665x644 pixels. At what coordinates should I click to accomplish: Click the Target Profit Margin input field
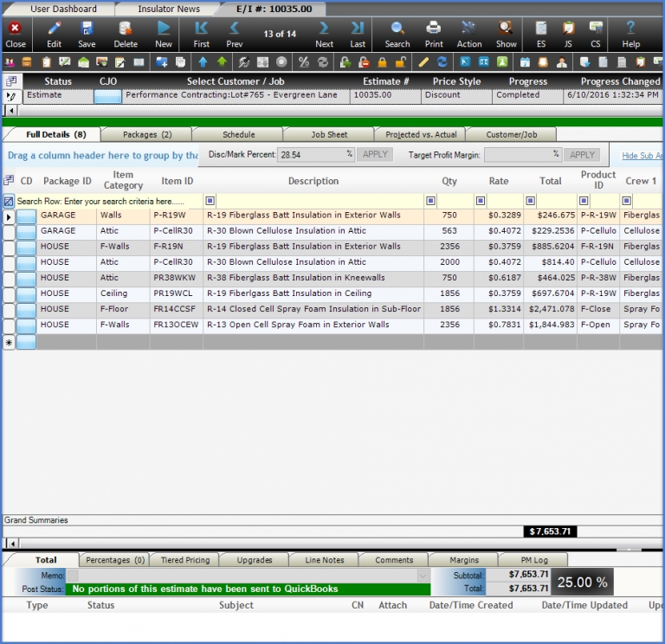[x=521, y=155]
